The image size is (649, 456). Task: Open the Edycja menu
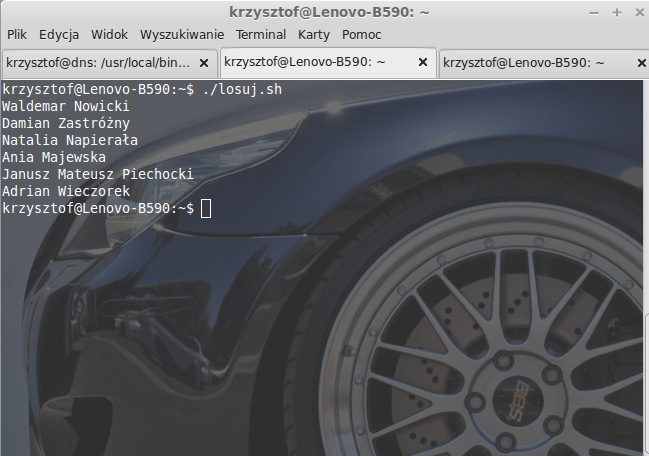(x=59, y=34)
